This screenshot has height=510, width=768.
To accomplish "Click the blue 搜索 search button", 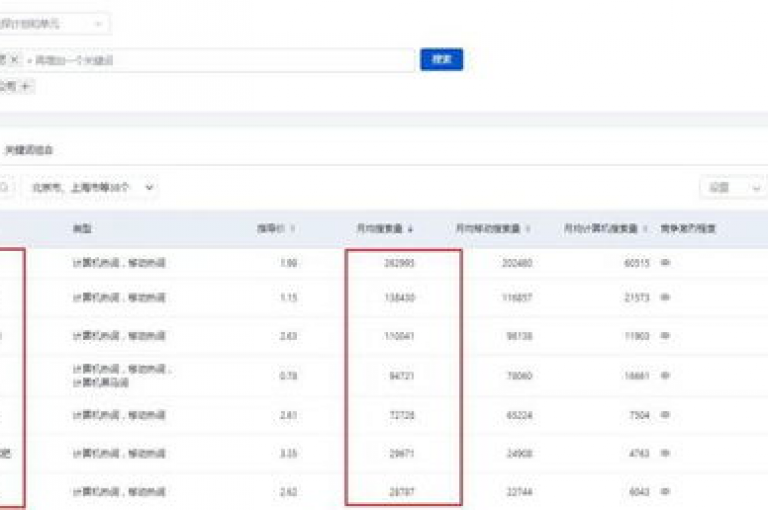I will (x=441, y=59).
